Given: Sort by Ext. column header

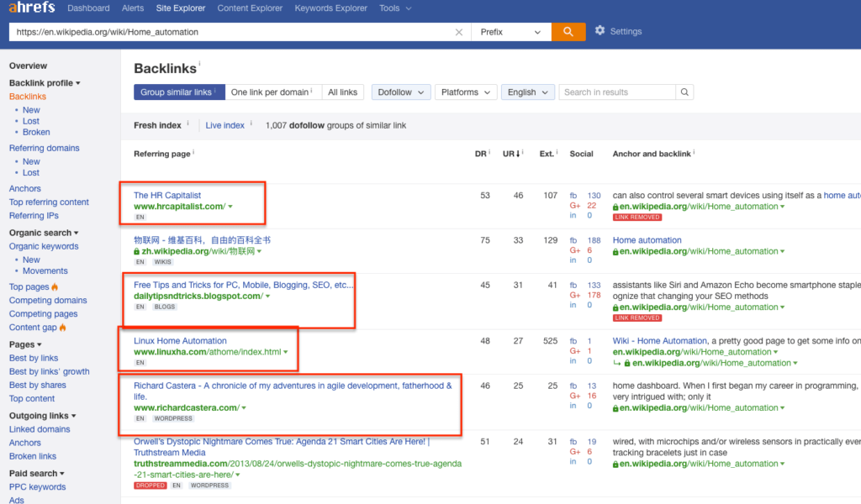Looking at the screenshot, I should 547,154.
